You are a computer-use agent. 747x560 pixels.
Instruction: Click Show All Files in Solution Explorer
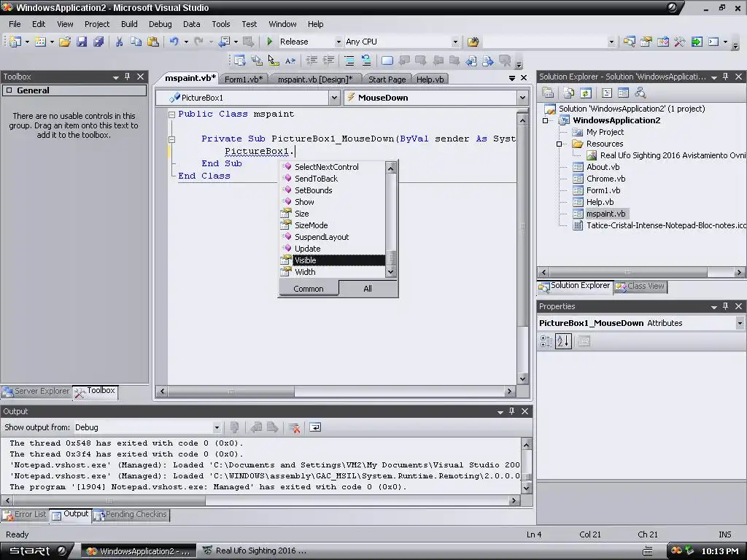coord(568,93)
